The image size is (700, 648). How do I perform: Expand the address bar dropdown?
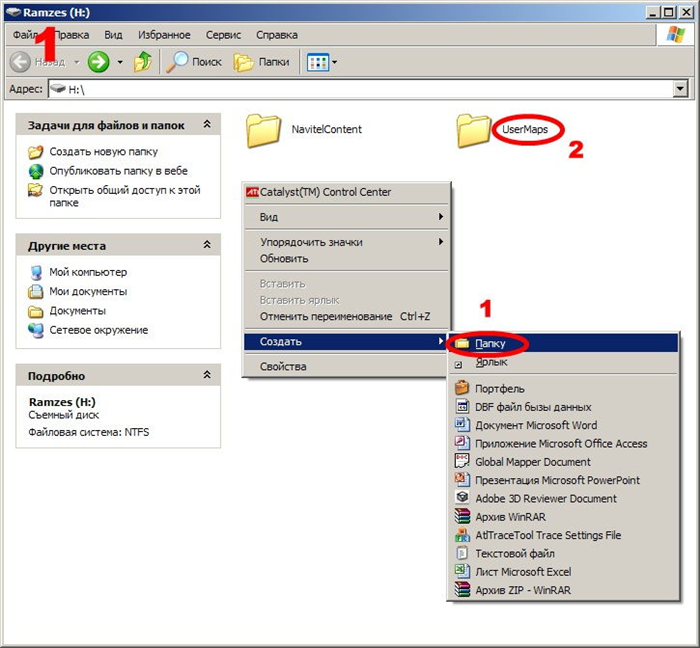(x=679, y=89)
